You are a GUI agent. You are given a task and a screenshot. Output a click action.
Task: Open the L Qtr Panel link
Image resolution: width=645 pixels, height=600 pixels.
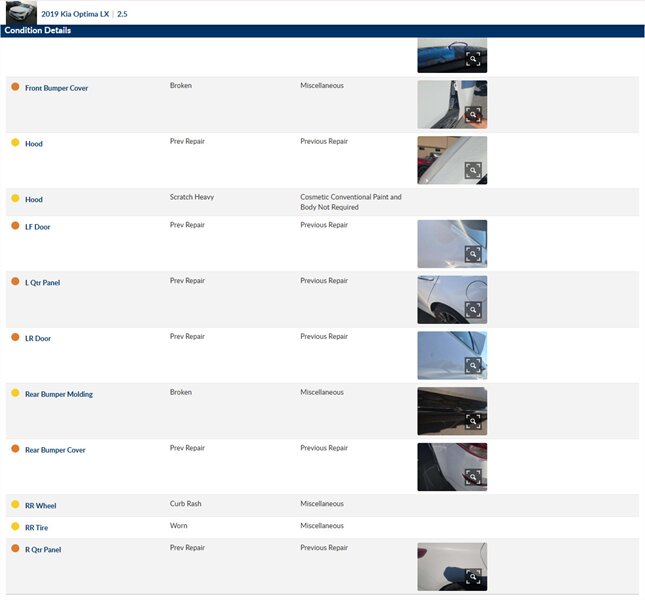(x=42, y=283)
